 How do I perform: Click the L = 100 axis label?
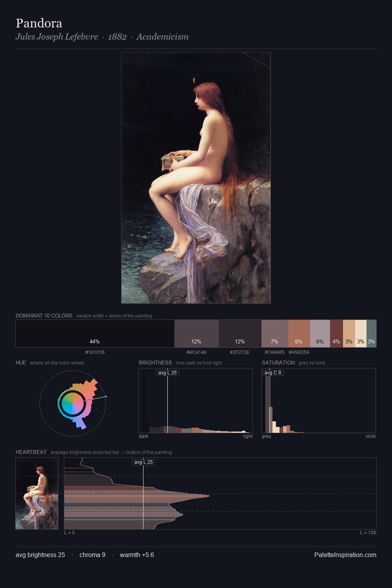tap(368, 533)
